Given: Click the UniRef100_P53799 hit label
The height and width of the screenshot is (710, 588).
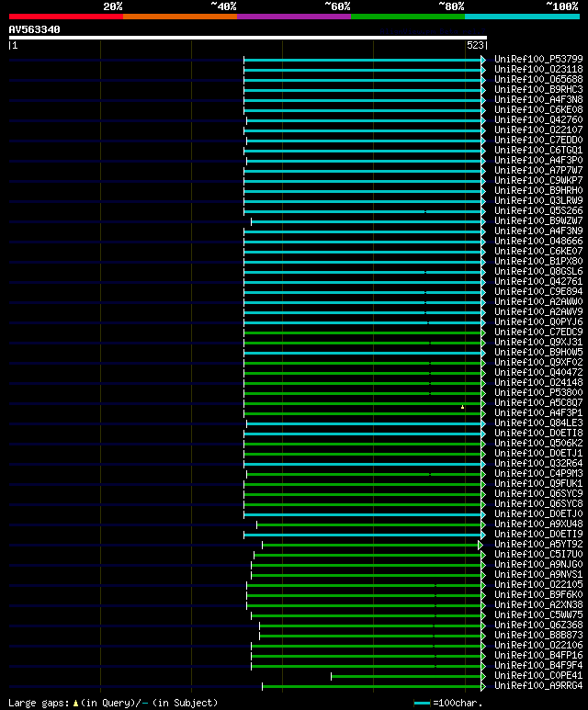Looking at the screenshot, I should tap(538, 60).
